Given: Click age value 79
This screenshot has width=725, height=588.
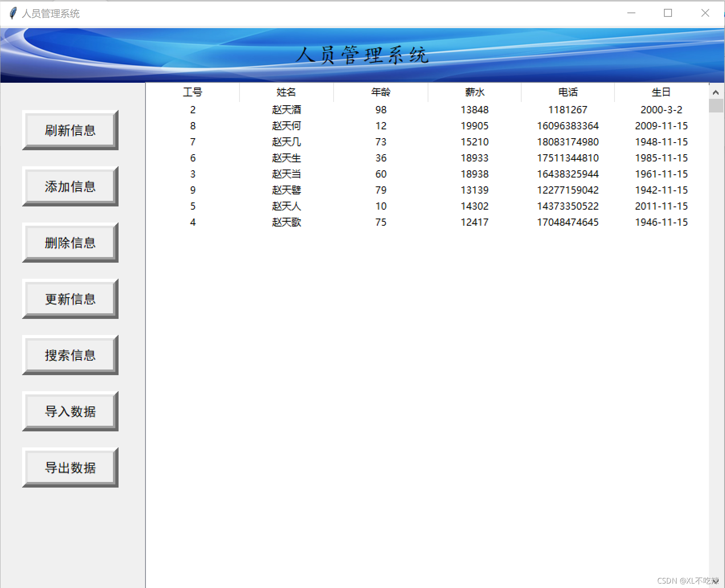Looking at the screenshot, I should point(381,190).
